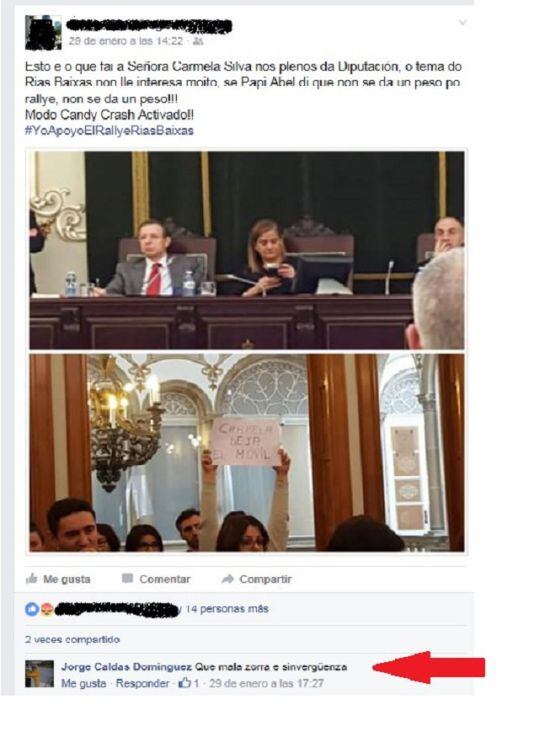Open the bottom photo with the held-up sign
The image size is (545, 737).
247,453
